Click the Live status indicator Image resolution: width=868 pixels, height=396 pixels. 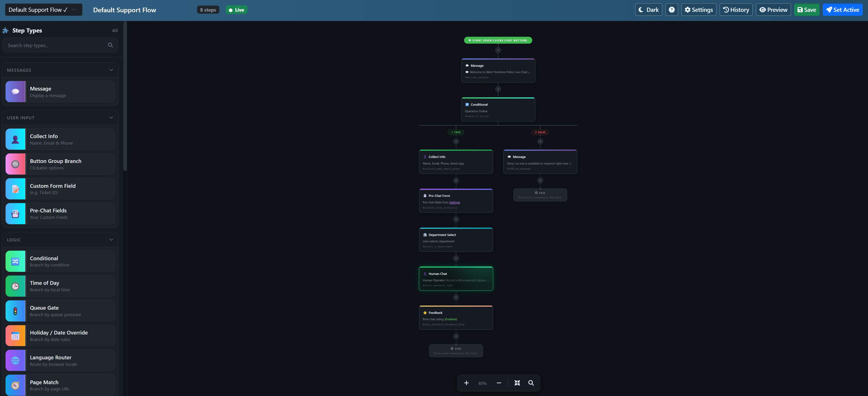point(236,10)
